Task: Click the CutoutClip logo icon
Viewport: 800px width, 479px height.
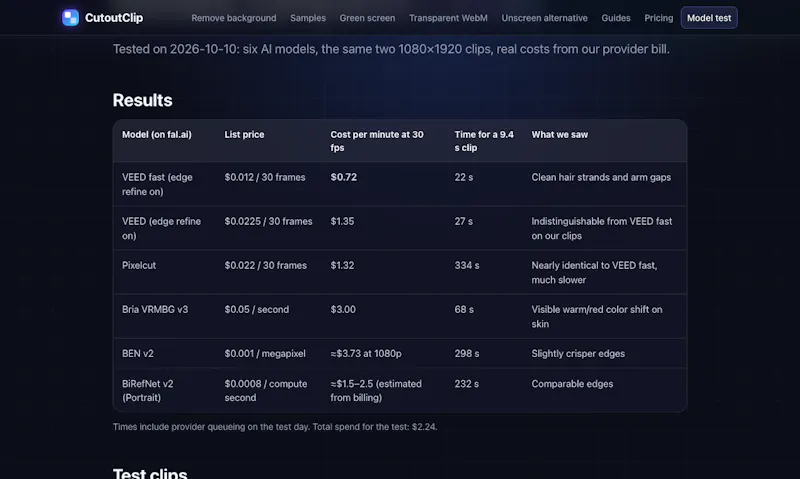Action: click(70, 18)
